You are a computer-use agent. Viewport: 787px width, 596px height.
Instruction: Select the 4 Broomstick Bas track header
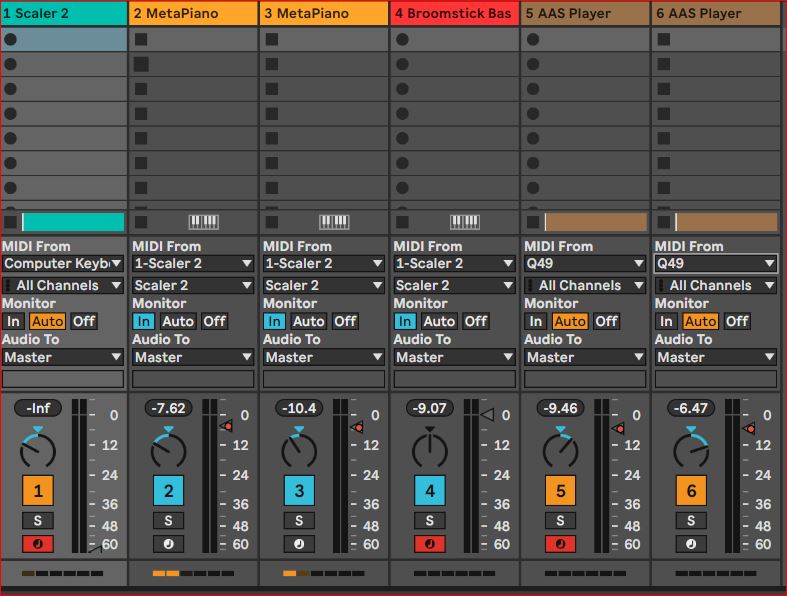click(x=455, y=13)
